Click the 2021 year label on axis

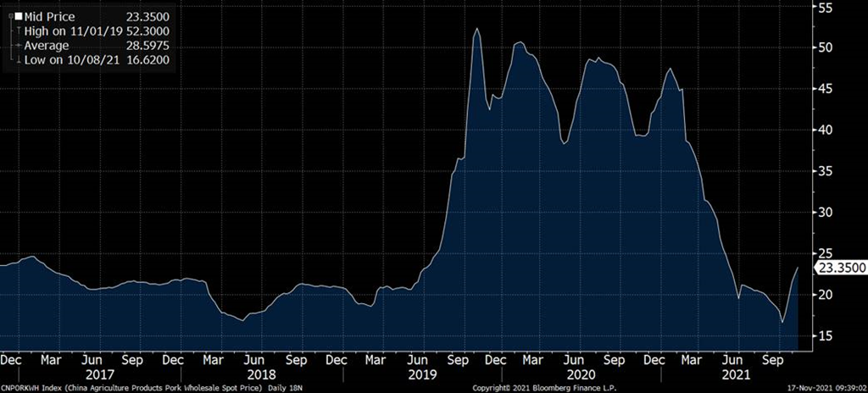[x=736, y=373]
